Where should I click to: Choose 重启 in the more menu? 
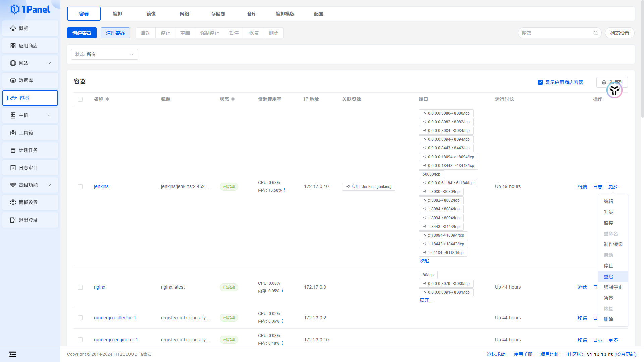coord(613,277)
